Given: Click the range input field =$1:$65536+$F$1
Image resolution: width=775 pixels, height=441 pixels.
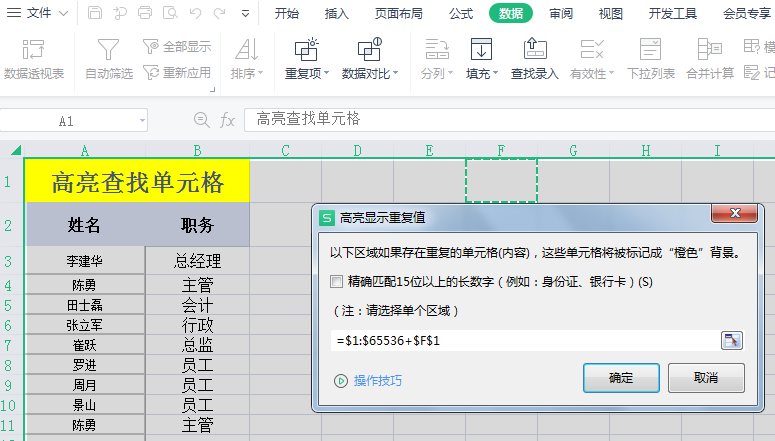Looking at the screenshot, I should 525,341.
